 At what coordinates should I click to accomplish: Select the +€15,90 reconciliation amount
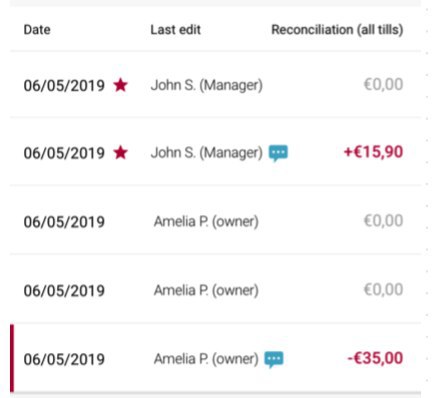pos(373,152)
